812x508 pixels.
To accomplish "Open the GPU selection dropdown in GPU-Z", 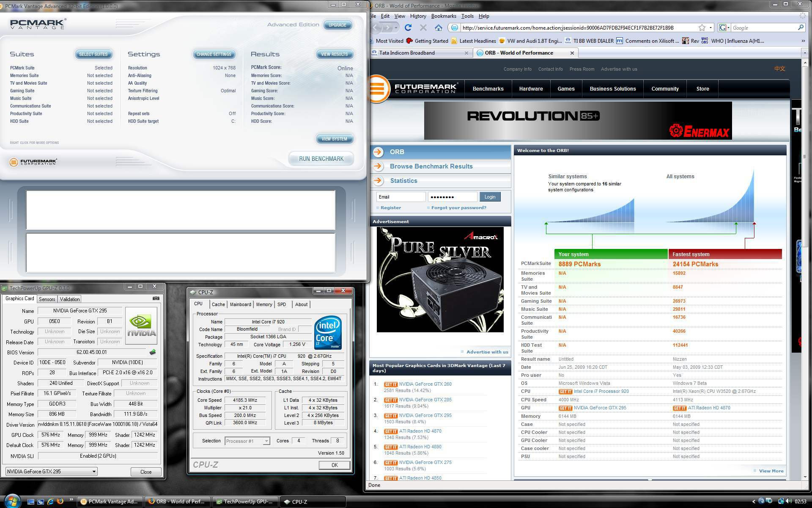I will click(94, 472).
